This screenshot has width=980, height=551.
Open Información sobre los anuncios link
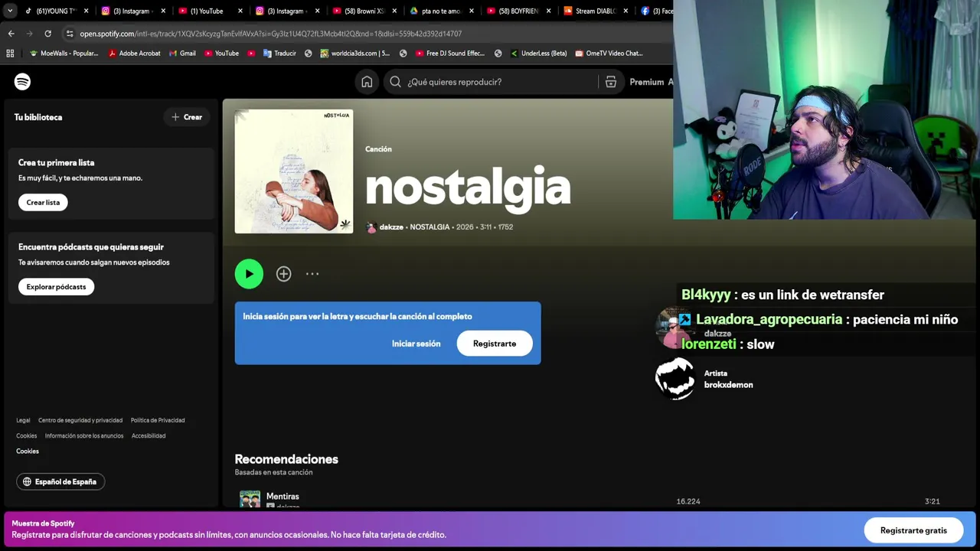pos(84,435)
